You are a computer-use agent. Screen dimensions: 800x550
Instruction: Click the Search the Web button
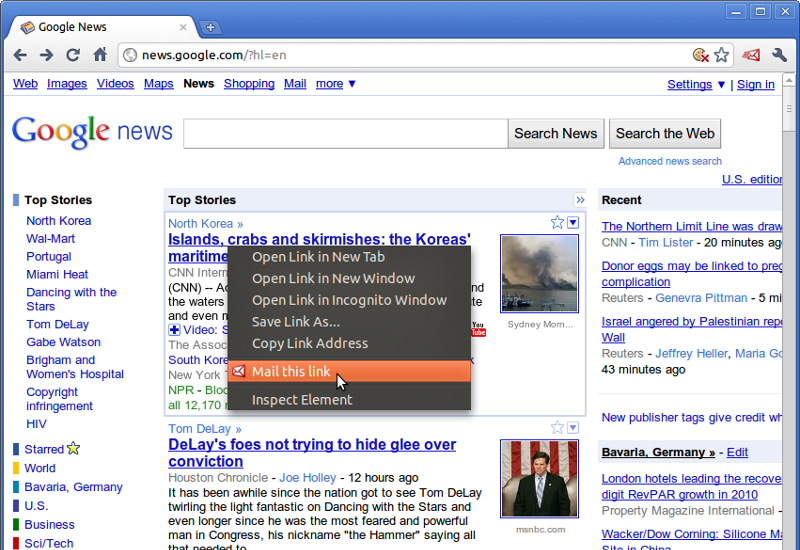click(665, 134)
